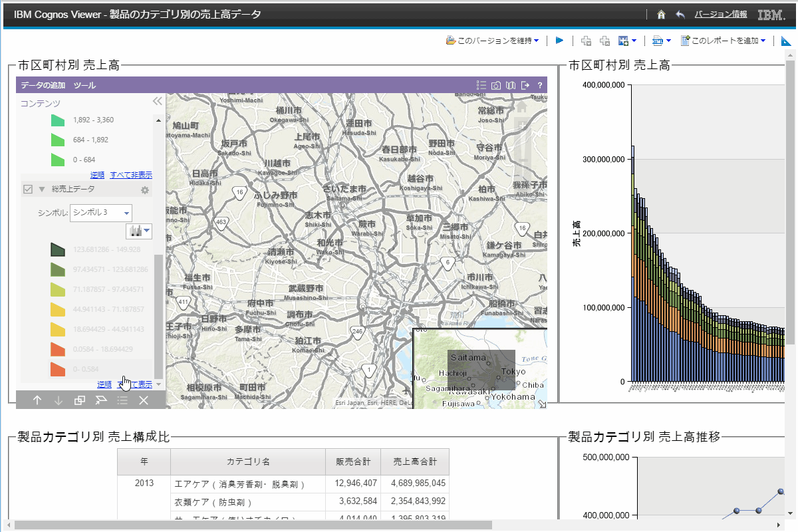Click このレポートを追加 report icon
Image resolution: width=798 pixels, height=532 pixels.
[686, 41]
